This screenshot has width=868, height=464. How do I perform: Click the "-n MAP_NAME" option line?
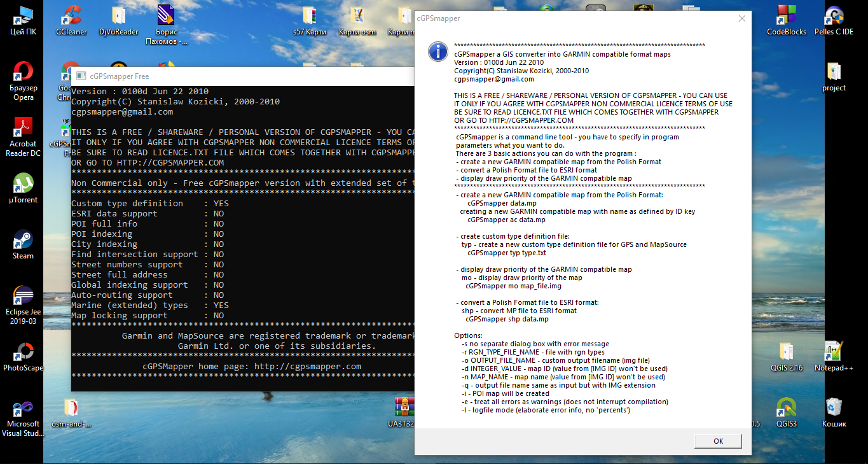click(563, 377)
